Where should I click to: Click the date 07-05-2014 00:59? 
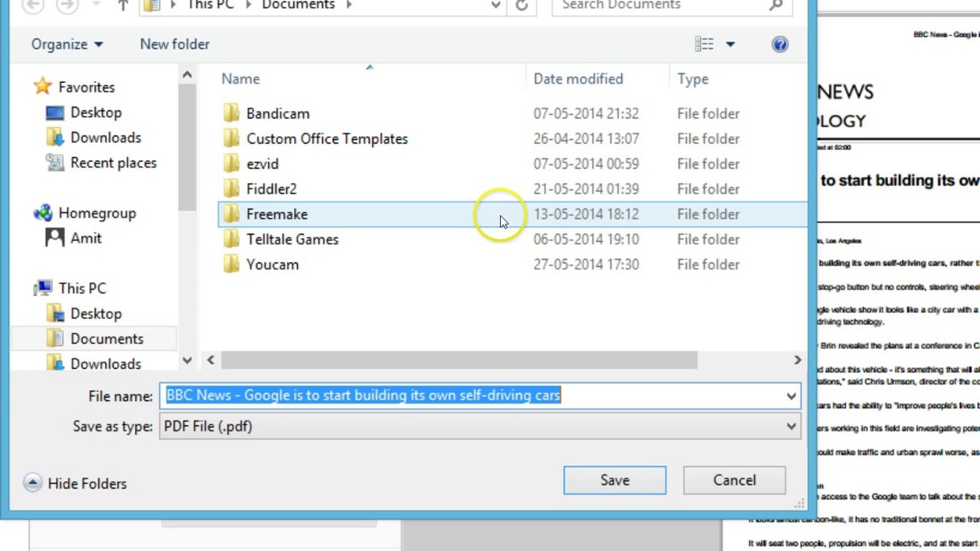[x=586, y=164]
